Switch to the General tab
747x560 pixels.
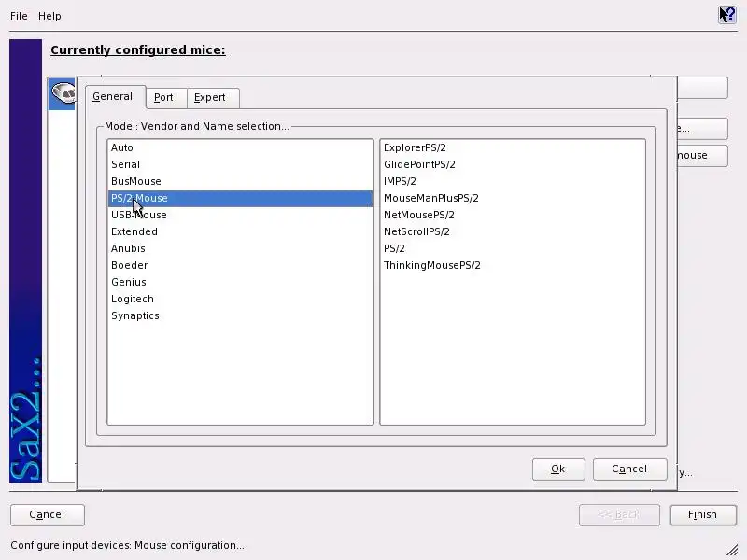(x=113, y=97)
